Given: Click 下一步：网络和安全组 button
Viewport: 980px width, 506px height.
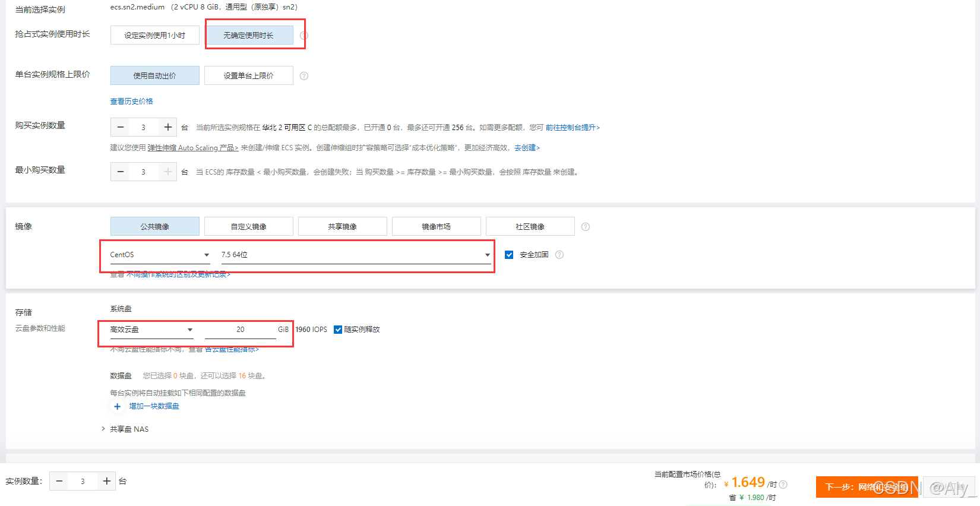Looking at the screenshot, I should pyautogui.click(x=867, y=487).
